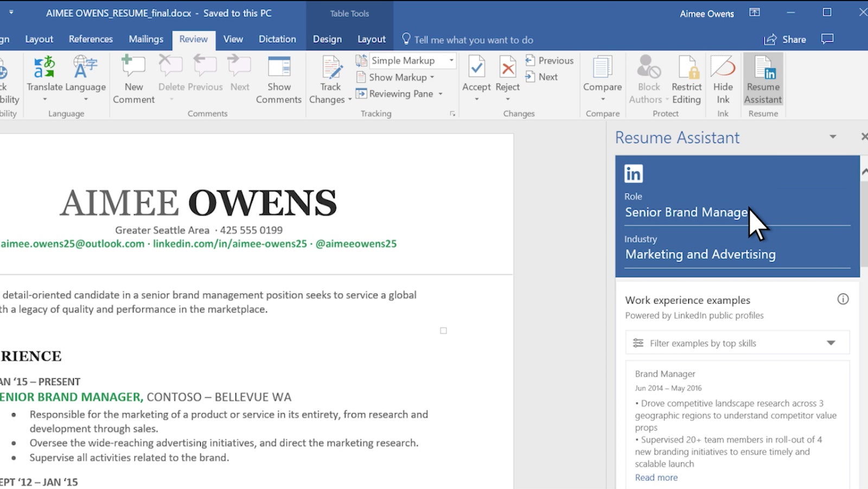The width and height of the screenshot is (868, 489).
Task: Open Restrict Editing
Action: point(686,80)
